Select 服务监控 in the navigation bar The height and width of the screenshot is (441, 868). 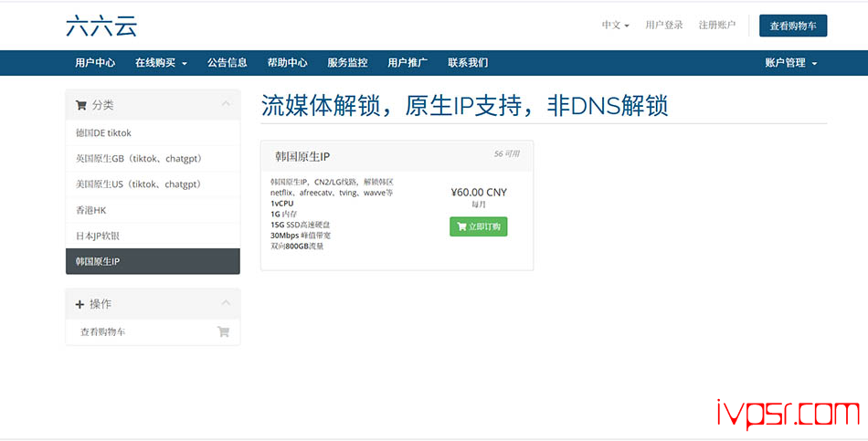[x=347, y=63]
